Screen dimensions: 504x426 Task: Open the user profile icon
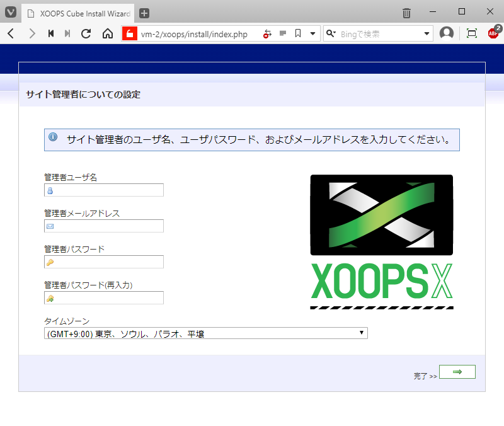[447, 33]
